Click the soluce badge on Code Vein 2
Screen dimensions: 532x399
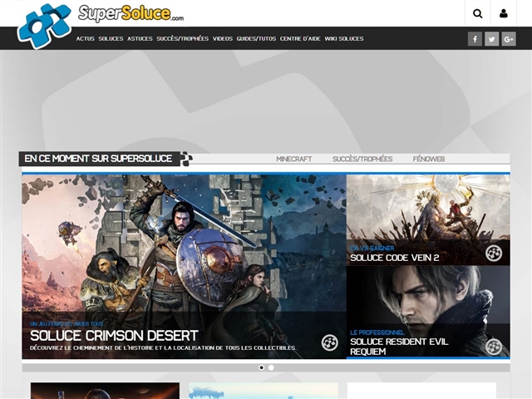click(x=494, y=253)
